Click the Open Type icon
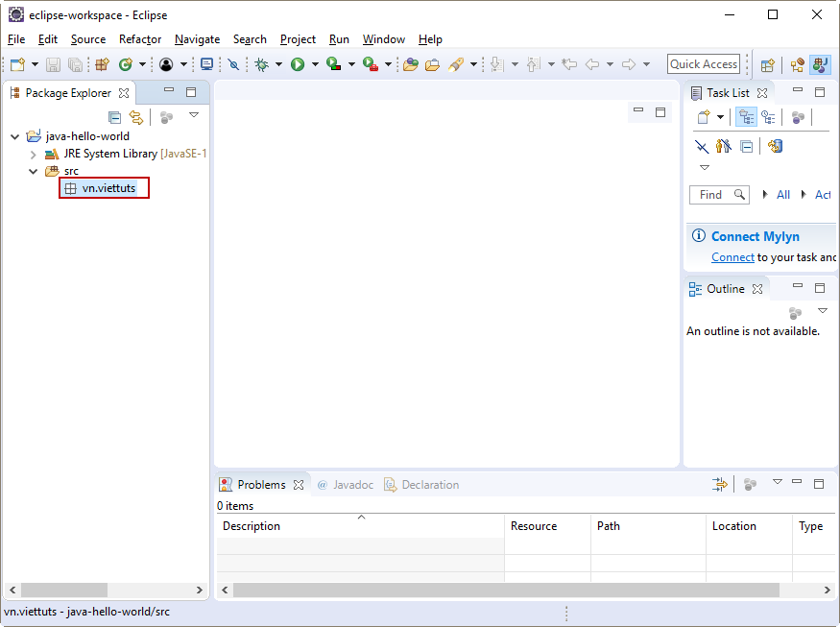The height and width of the screenshot is (627, 840). coord(411,65)
